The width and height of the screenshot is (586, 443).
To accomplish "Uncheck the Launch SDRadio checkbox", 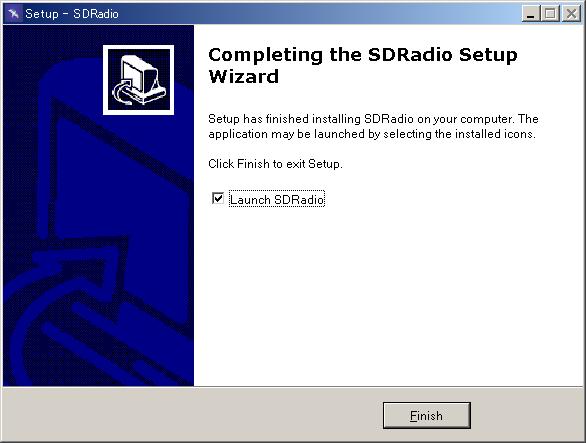I will [218, 198].
